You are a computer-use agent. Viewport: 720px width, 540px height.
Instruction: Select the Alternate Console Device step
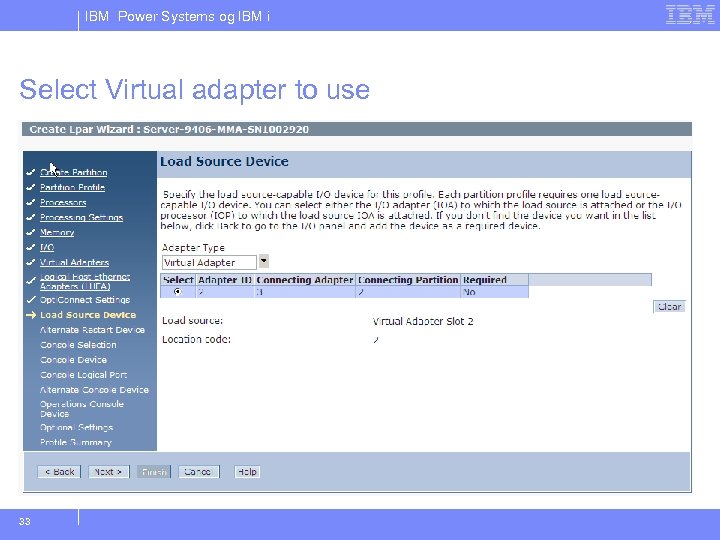click(94, 390)
